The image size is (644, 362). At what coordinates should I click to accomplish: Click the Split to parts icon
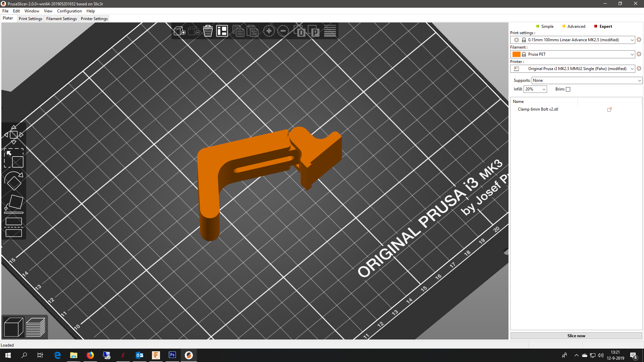pyautogui.click(x=313, y=31)
